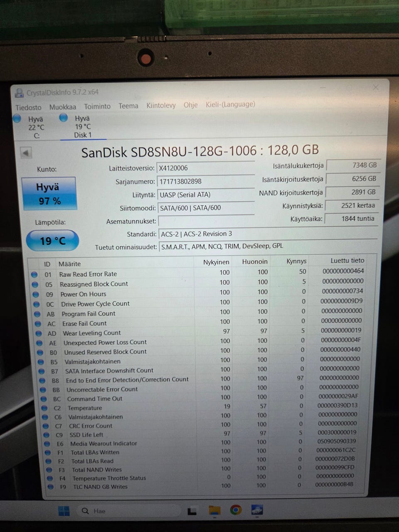Click the SATA/600 transfer mode field
Screen dimensions: 399x532
point(206,208)
